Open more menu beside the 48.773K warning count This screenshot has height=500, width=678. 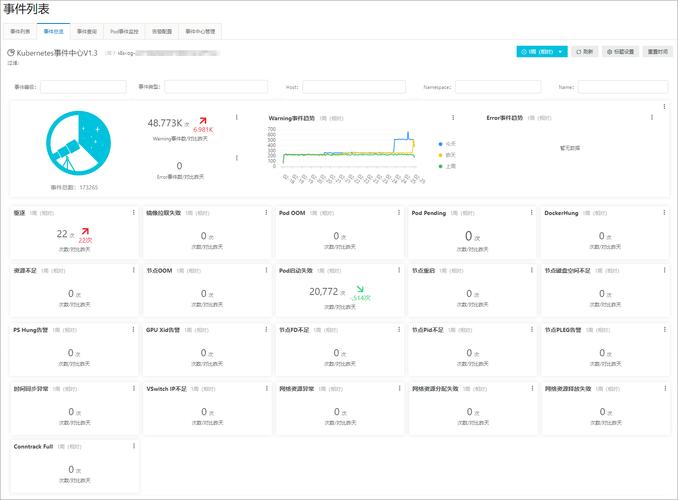237,117
